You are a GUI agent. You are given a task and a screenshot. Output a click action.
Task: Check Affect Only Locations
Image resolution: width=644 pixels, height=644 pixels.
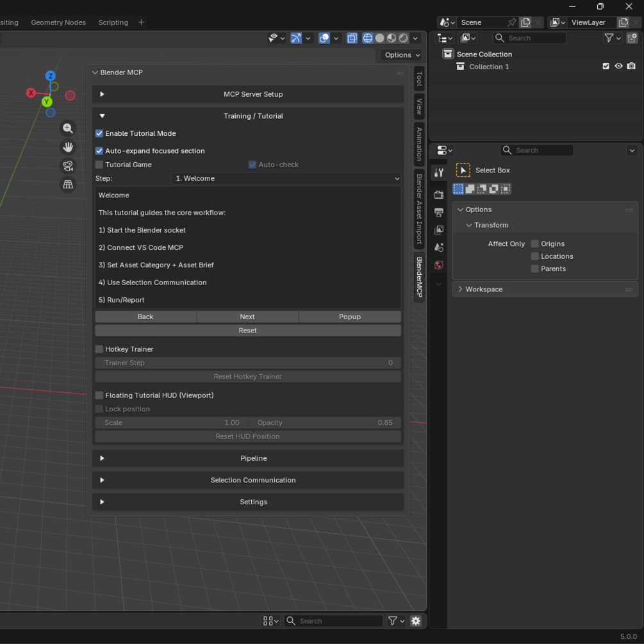tap(534, 256)
